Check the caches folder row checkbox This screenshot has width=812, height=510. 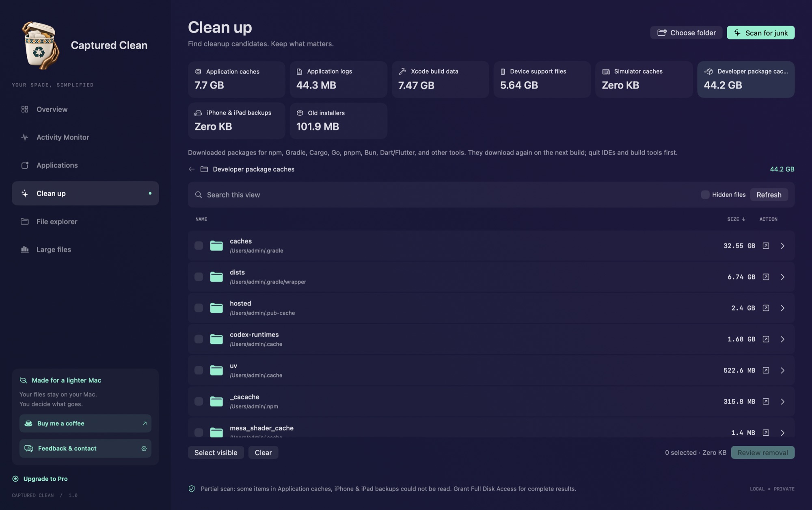pyautogui.click(x=199, y=245)
